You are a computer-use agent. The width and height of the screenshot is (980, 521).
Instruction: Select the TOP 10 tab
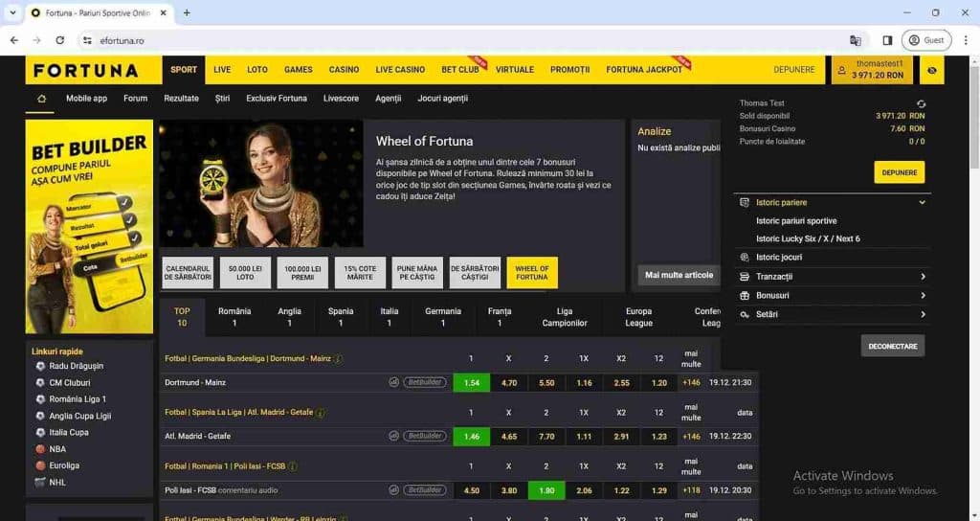pos(182,317)
